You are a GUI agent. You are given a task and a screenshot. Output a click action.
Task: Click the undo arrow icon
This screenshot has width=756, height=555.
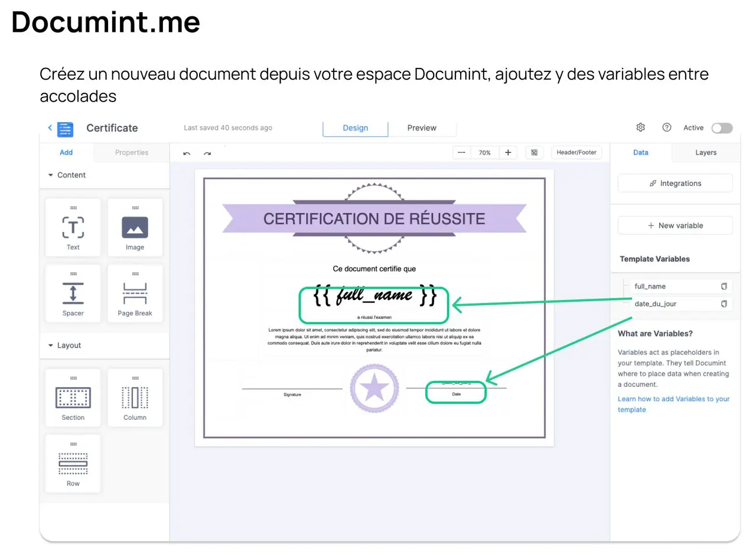click(x=187, y=153)
